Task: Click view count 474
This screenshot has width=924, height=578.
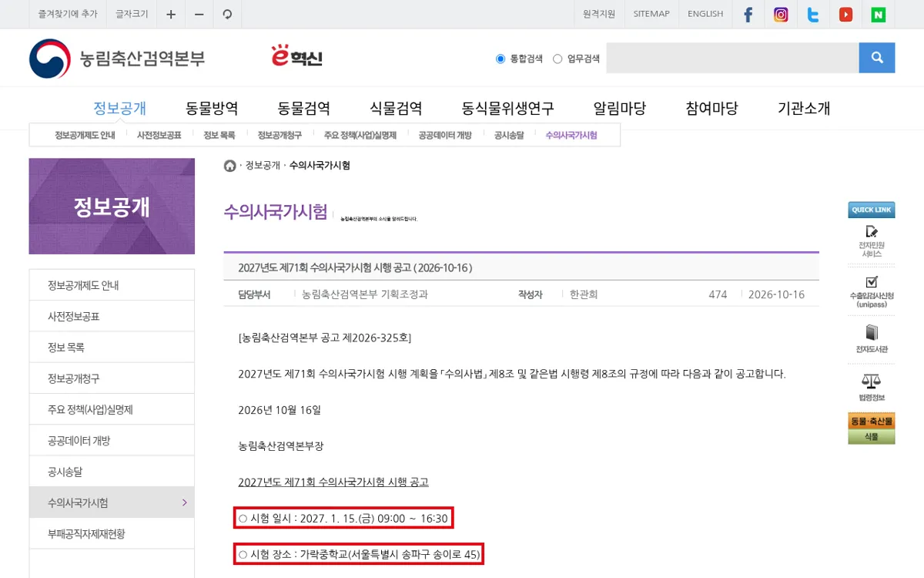Action: pyautogui.click(x=718, y=294)
